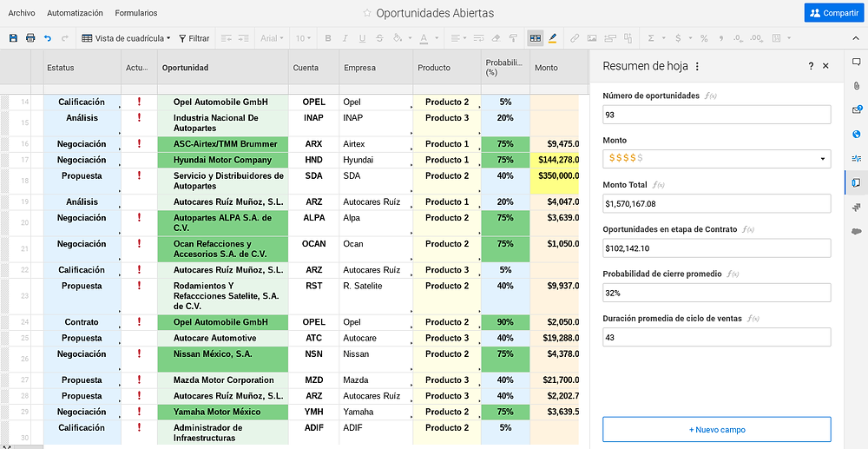868x449 pixels.
Task: Select the Estatus column header
Action: click(x=82, y=68)
